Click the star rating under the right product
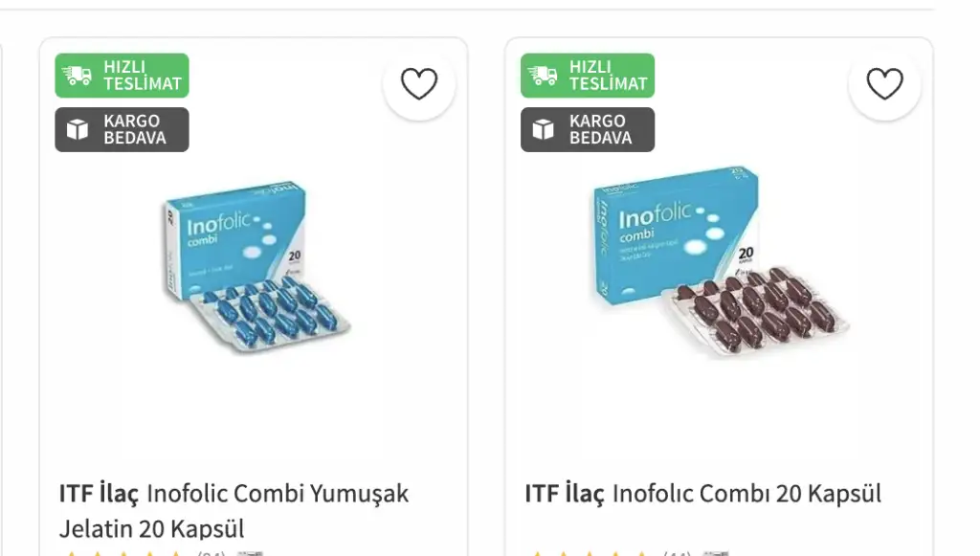This screenshot has width=980, height=556. point(588,552)
